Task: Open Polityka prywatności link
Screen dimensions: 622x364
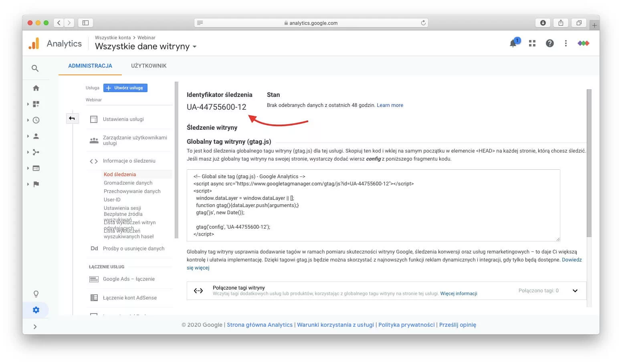Action: pyautogui.click(x=406, y=325)
